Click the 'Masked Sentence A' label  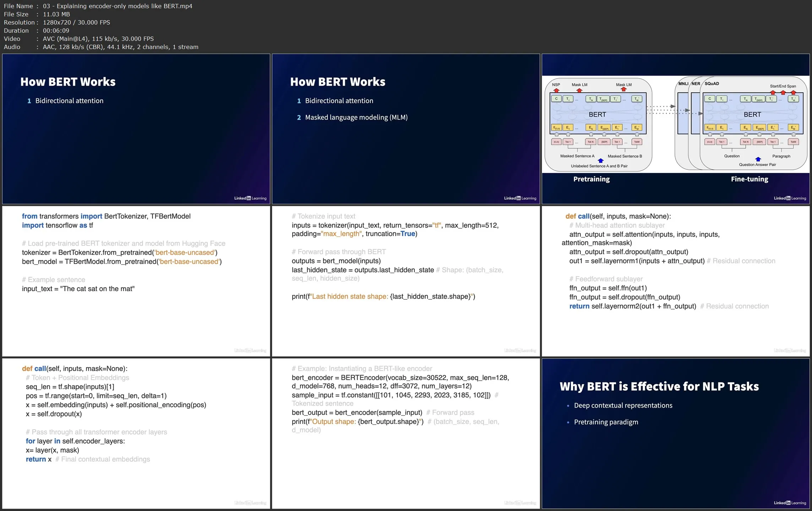577,156
